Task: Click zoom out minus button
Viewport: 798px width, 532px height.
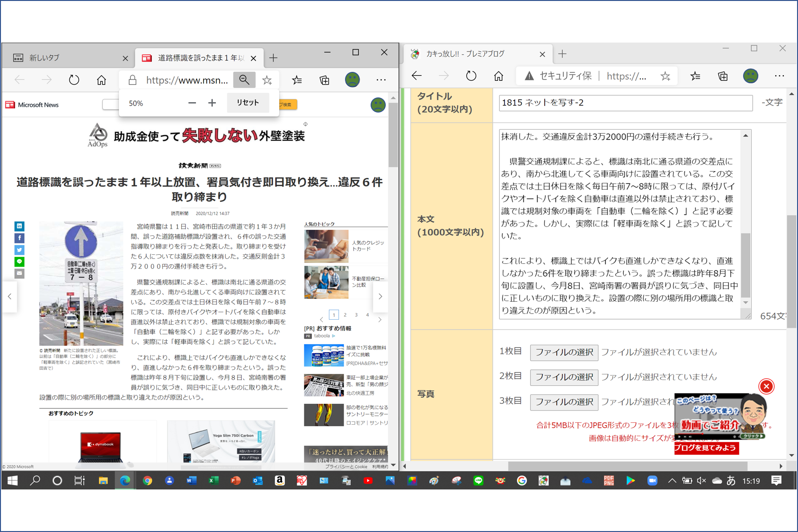Action: tap(192, 103)
